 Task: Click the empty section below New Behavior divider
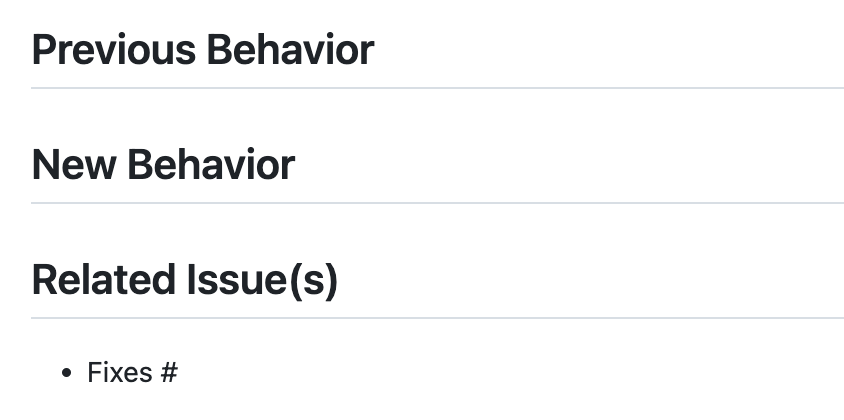(437, 232)
